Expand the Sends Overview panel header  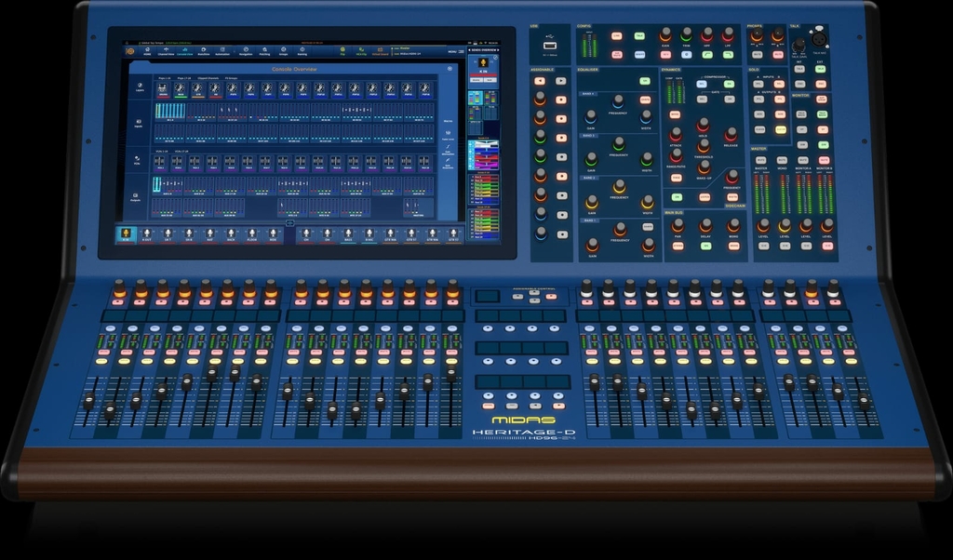(484, 50)
